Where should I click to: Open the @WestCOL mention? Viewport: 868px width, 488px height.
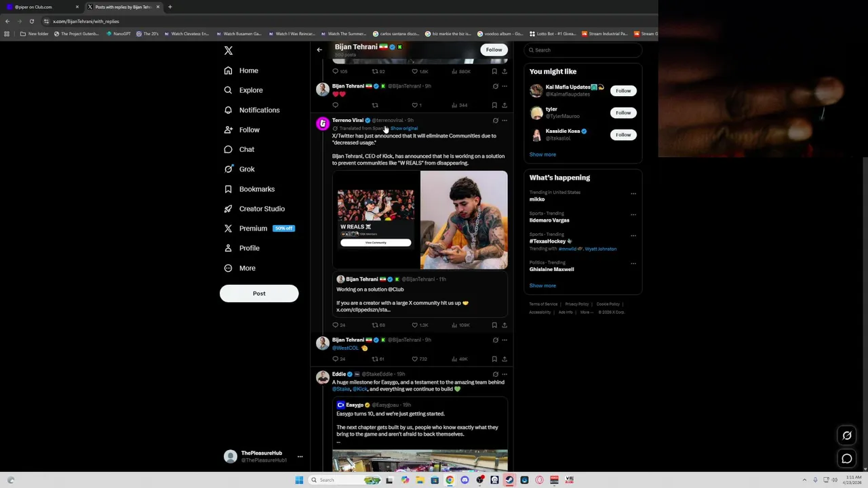coord(345,348)
